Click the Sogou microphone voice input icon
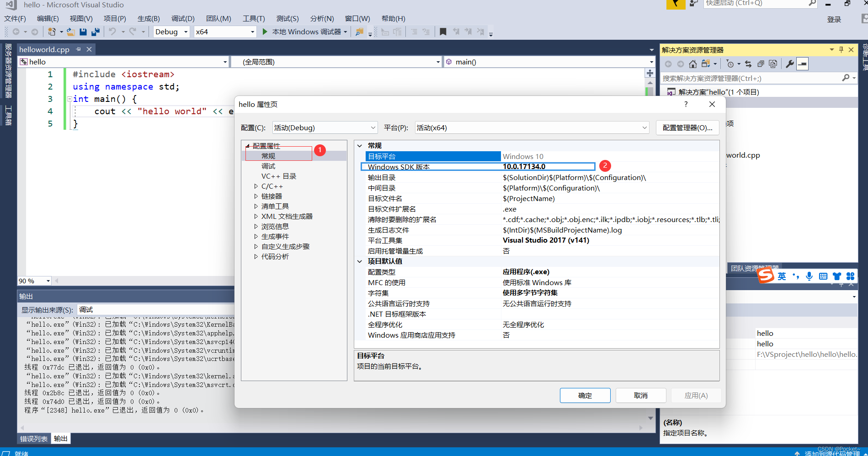This screenshot has height=456, width=868. click(x=809, y=276)
